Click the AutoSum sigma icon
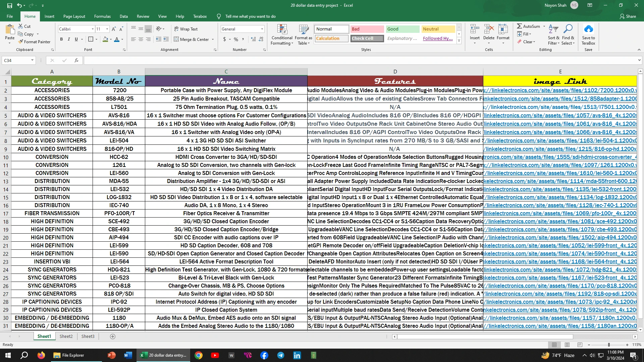 click(519, 26)
